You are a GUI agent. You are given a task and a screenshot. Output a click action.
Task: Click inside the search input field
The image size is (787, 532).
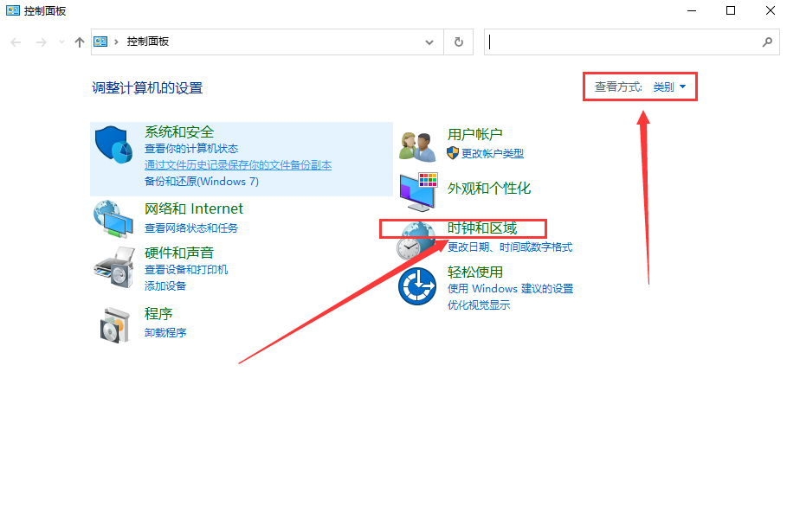click(606, 42)
